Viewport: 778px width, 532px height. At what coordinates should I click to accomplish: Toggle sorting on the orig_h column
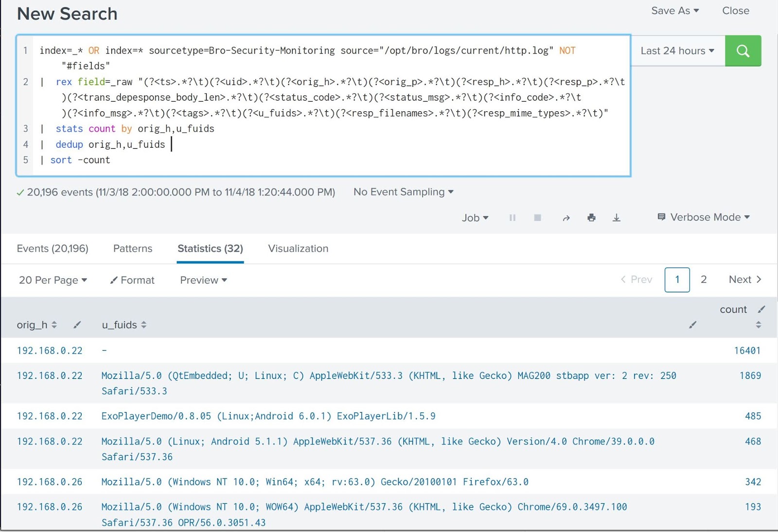pos(53,325)
